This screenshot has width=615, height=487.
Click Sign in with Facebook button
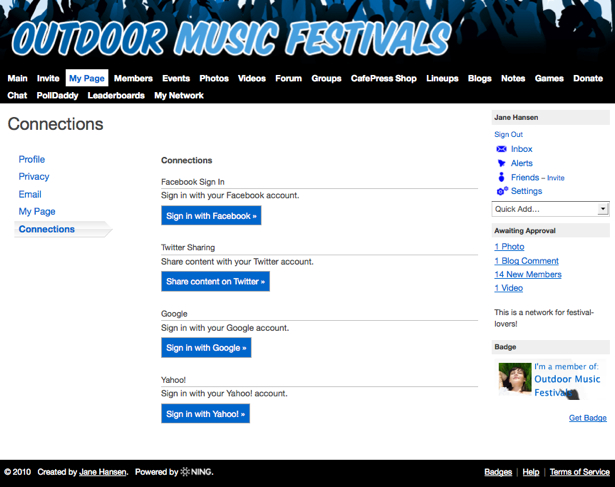coord(211,216)
